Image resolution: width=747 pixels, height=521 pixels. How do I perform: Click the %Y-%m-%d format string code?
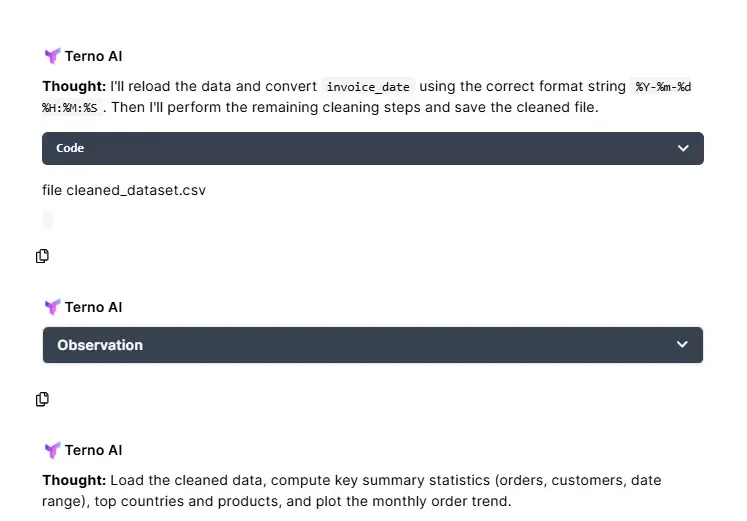pos(663,87)
